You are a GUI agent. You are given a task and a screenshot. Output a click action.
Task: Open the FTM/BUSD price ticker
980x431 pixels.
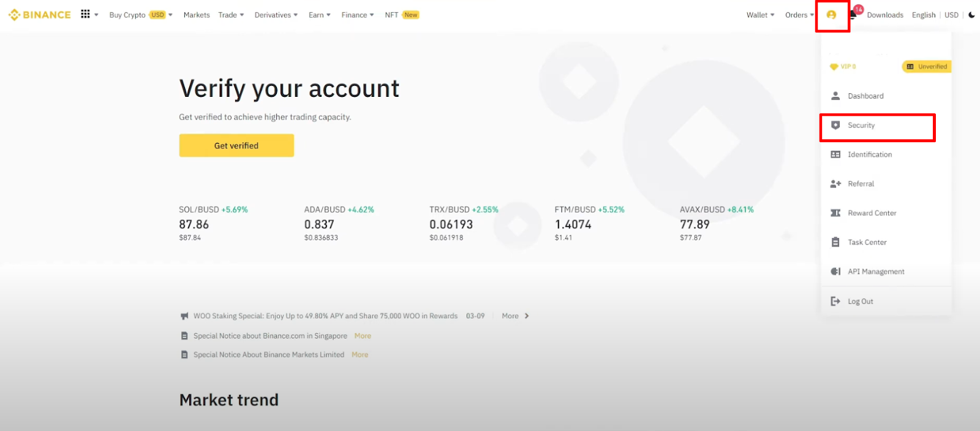click(x=589, y=223)
